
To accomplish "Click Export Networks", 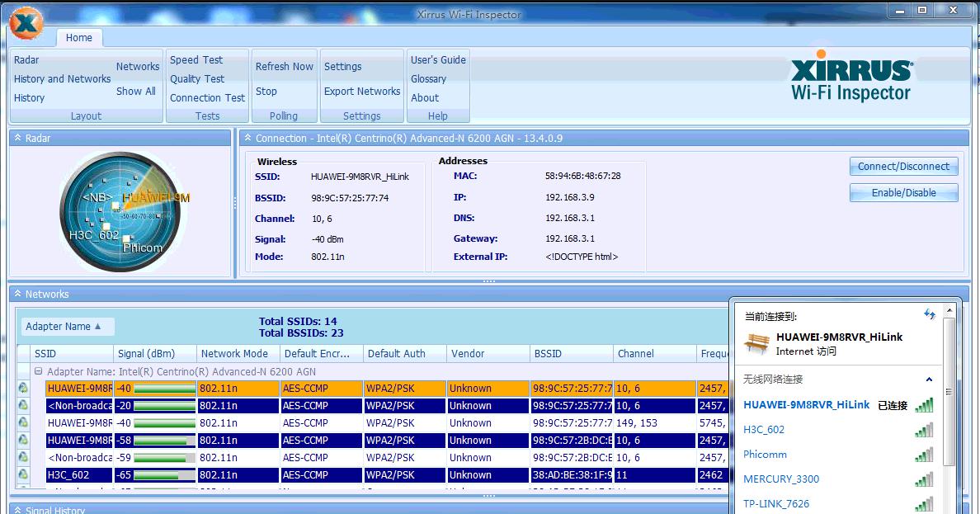I will [362, 92].
